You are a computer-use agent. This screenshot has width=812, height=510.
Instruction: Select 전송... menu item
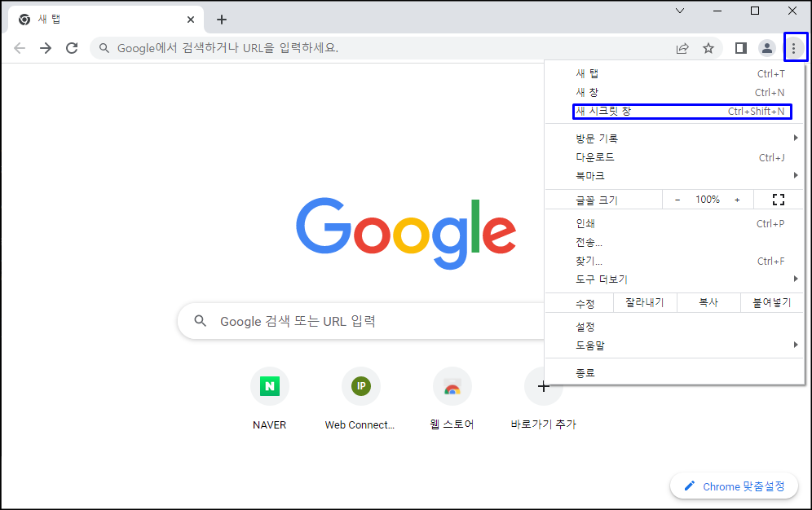click(675, 242)
